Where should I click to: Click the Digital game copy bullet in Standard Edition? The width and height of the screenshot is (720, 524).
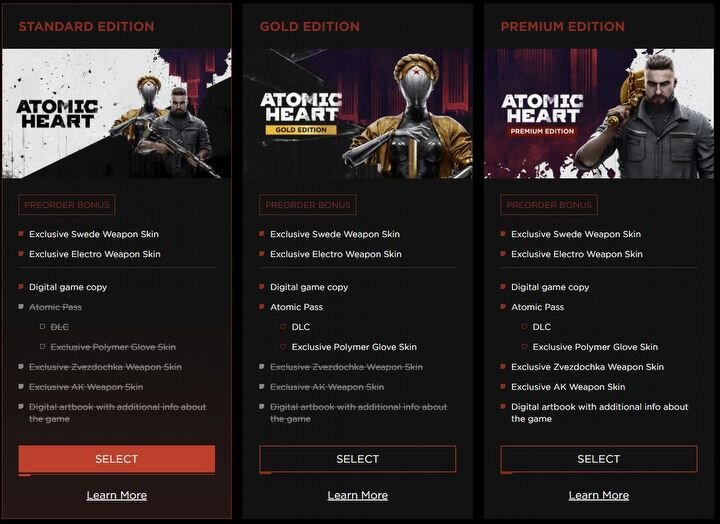(x=68, y=287)
